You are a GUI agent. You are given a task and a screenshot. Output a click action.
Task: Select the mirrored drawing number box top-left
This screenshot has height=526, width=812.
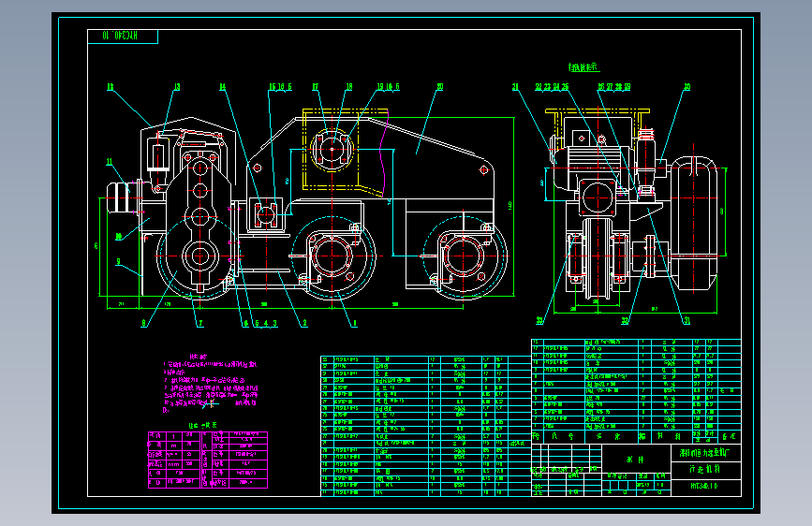pyautogui.click(x=123, y=37)
